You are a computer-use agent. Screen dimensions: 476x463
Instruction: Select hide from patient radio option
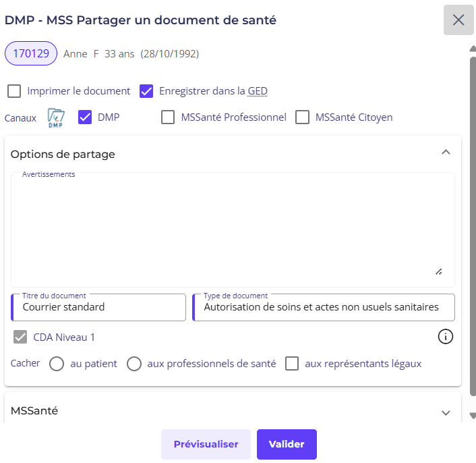click(57, 364)
